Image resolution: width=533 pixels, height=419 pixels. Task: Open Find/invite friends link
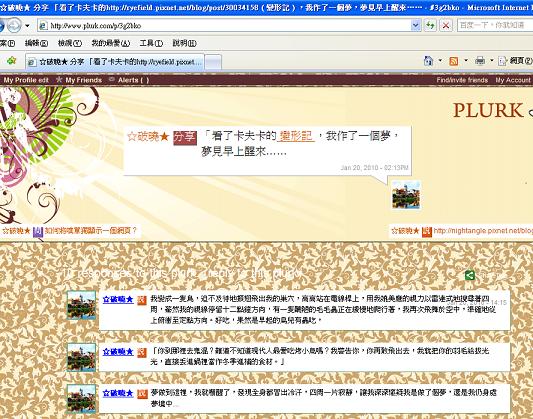(x=462, y=80)
